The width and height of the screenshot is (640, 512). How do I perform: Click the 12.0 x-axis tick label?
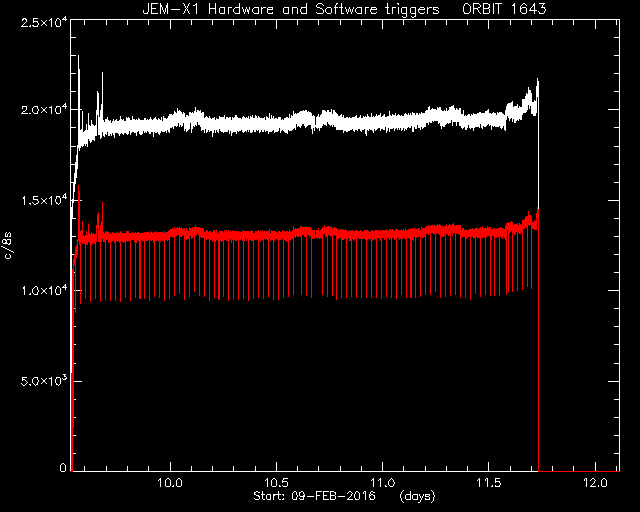pos(595,483)
